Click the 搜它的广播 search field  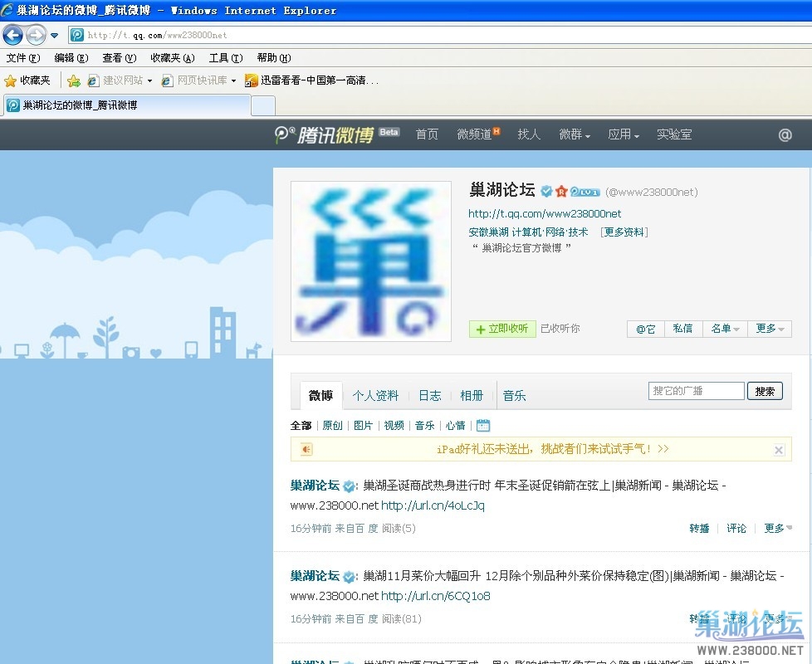(696, 391)
